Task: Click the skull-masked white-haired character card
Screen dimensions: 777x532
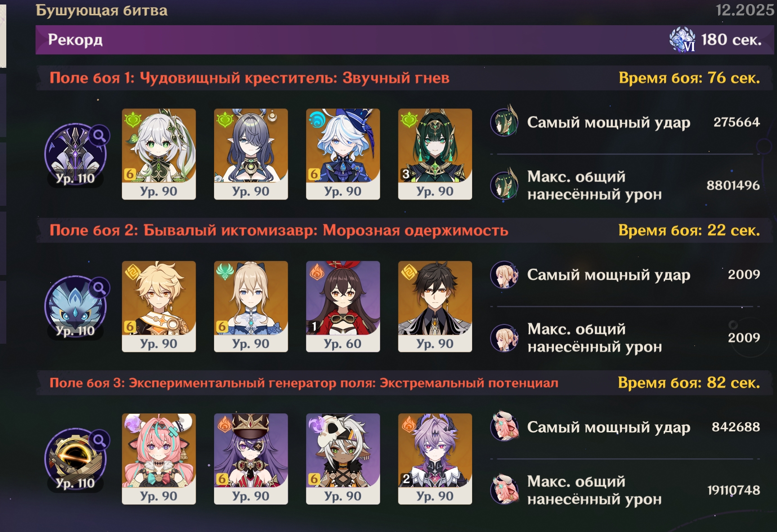Action: coord(343,459)
